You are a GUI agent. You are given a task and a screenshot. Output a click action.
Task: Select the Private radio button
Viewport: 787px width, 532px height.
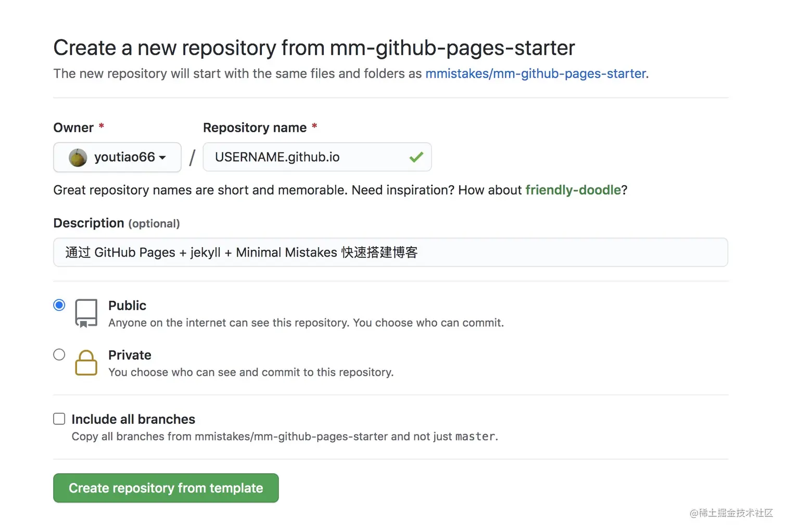[x=59, y=354]
